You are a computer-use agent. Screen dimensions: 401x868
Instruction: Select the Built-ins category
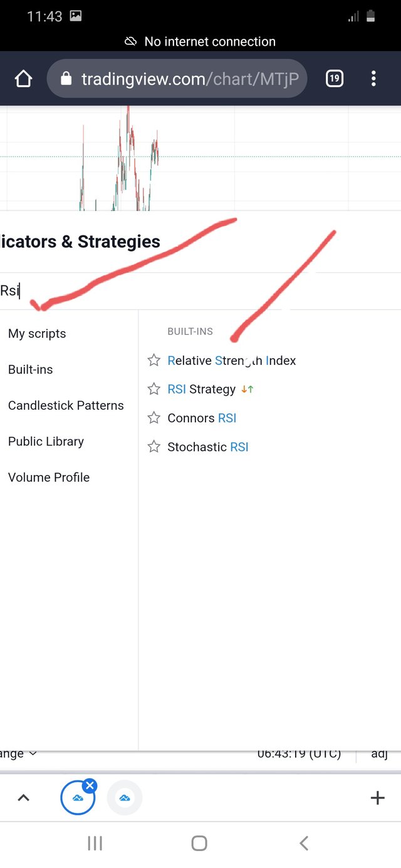pos(31,369)
